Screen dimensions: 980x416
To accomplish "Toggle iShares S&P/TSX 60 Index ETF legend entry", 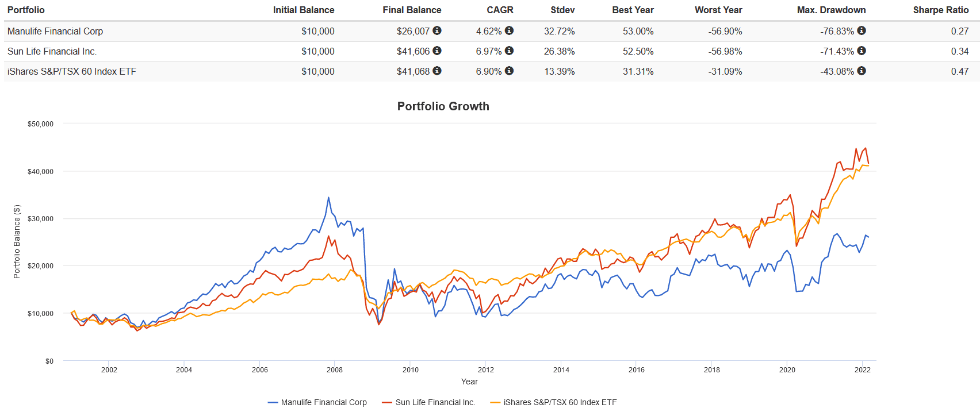I will [560, 402].
